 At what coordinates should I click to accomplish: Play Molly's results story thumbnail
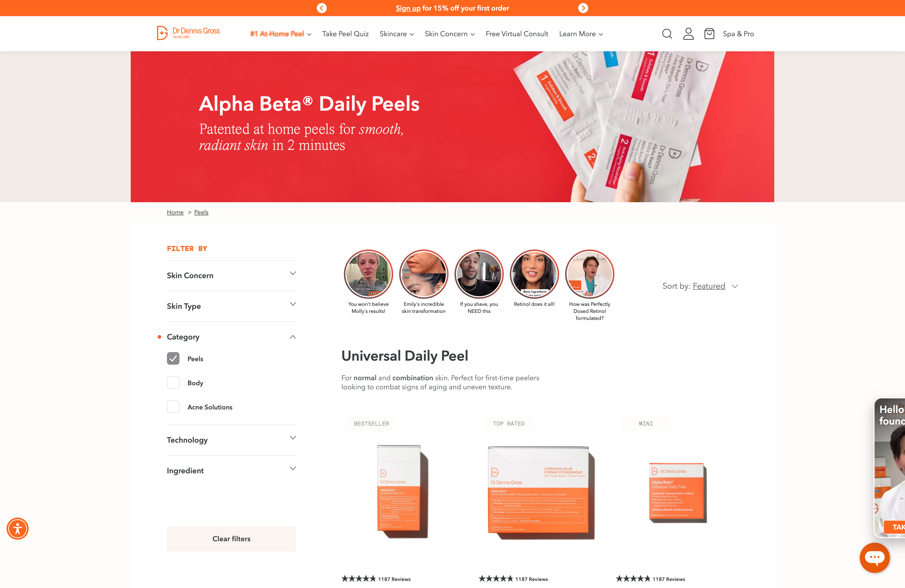pos(368,274)
